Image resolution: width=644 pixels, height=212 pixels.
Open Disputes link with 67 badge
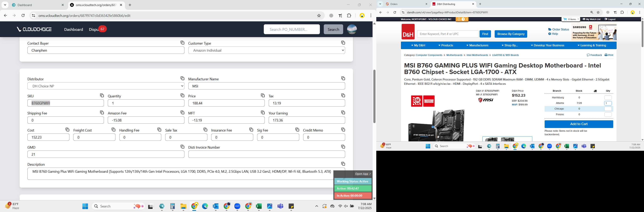[97, 29]
